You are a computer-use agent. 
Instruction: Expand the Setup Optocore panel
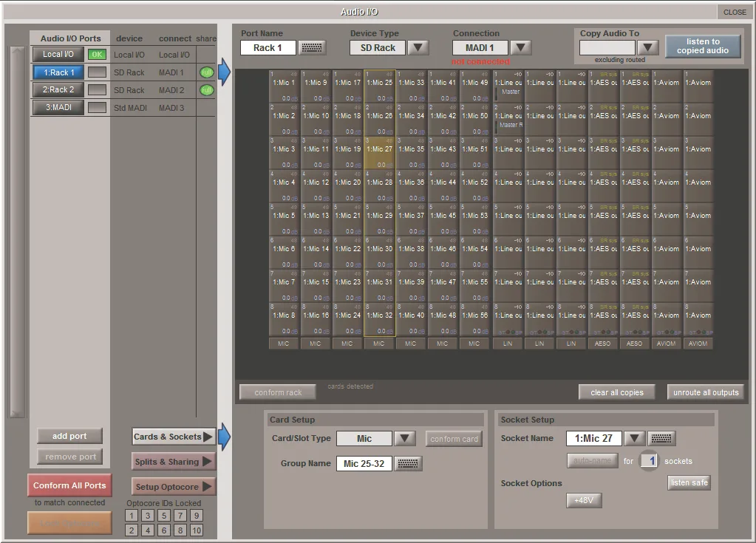(173, 487)
